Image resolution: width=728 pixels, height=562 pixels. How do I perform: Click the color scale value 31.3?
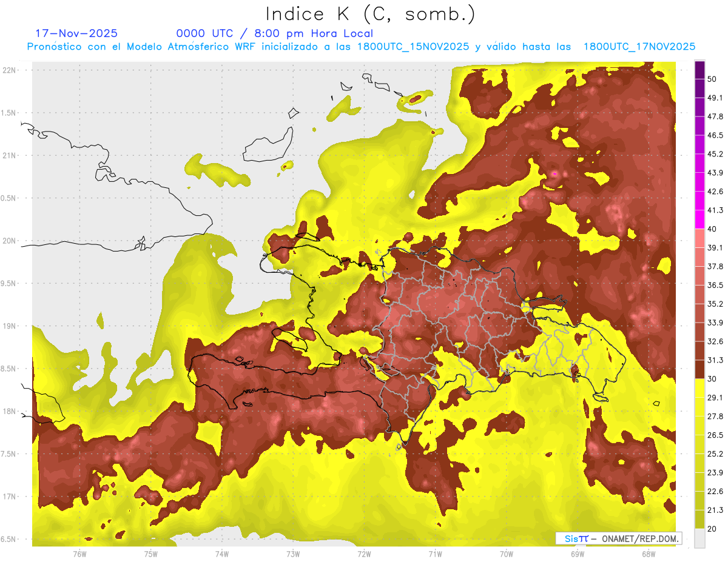tap(715, 360)
